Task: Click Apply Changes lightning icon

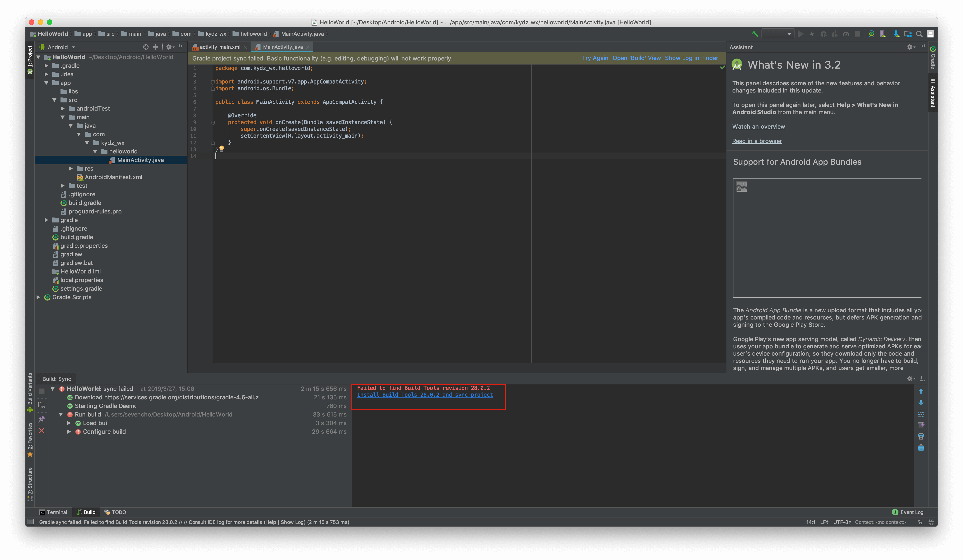Action: pyautogui.click(x=812, y=34)
